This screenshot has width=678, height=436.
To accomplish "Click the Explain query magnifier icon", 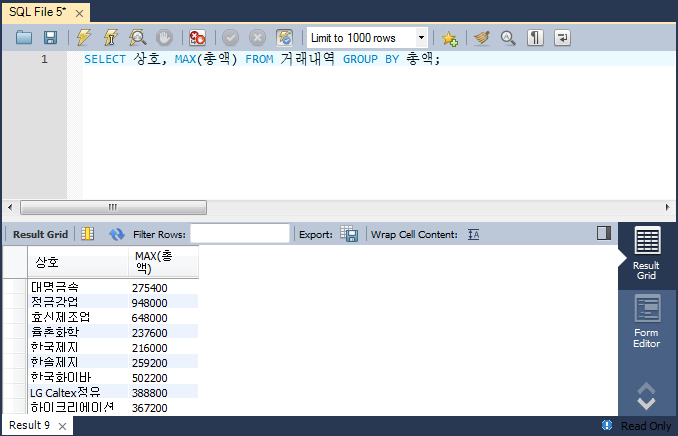I will click(x=138, y=38).
